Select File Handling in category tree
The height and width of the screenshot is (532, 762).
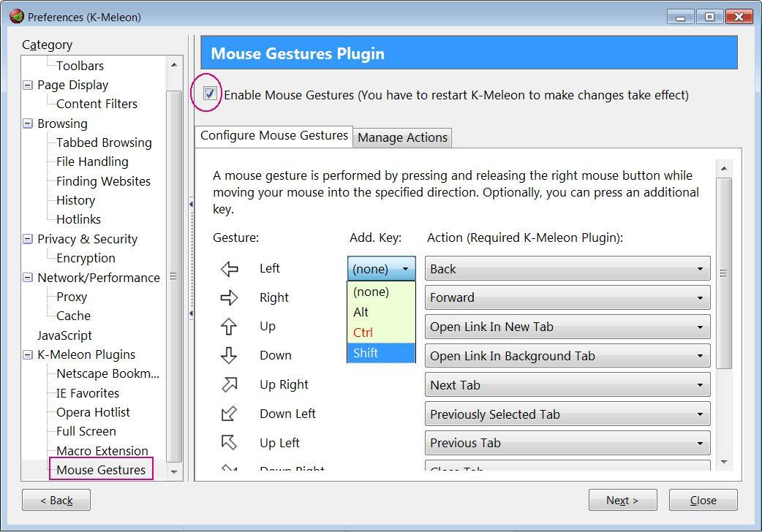pos(92,161)
